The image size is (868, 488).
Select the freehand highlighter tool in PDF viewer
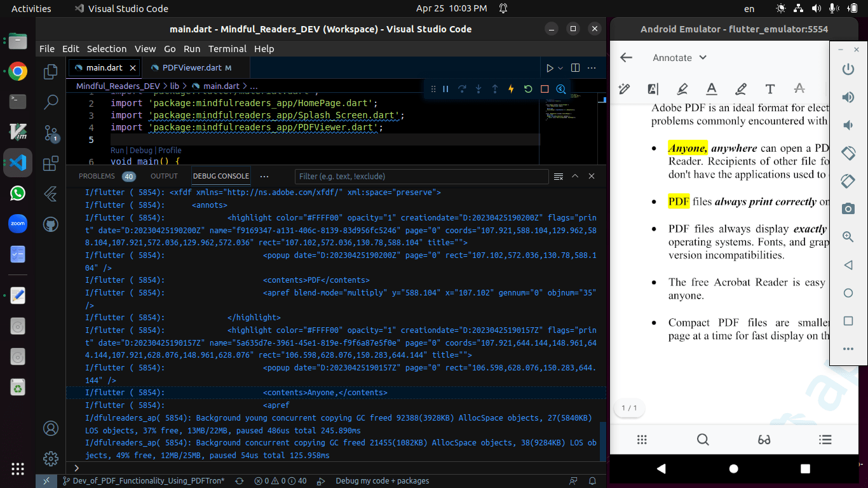(682, 89)
